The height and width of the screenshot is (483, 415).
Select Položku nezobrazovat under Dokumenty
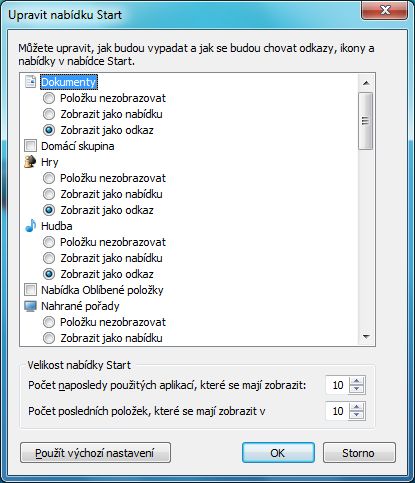[x=49, y=98]
